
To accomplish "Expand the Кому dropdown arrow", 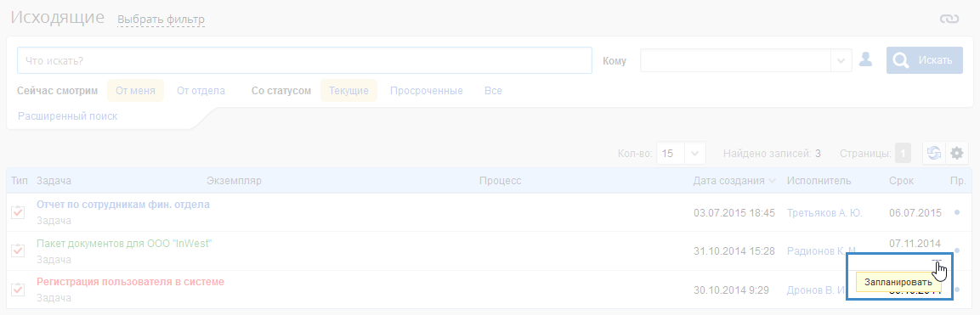I will 841,60.
